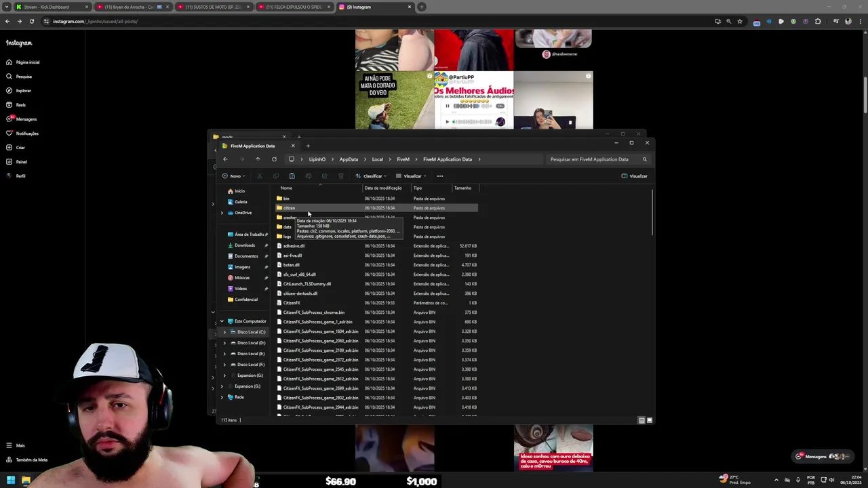This screenshot has height=488, width=868.
Task: Open Instagram Notificações
Action: [22, 134]
